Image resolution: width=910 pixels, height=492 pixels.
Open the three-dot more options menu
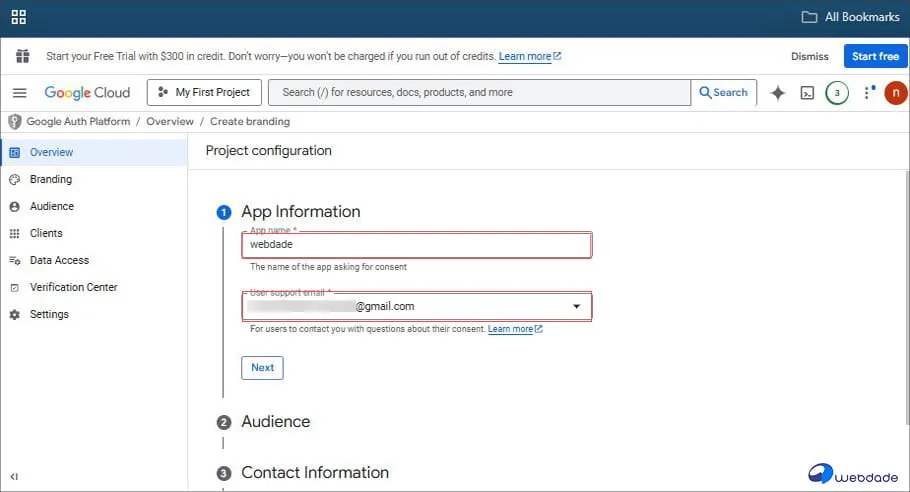pos(868,93)
